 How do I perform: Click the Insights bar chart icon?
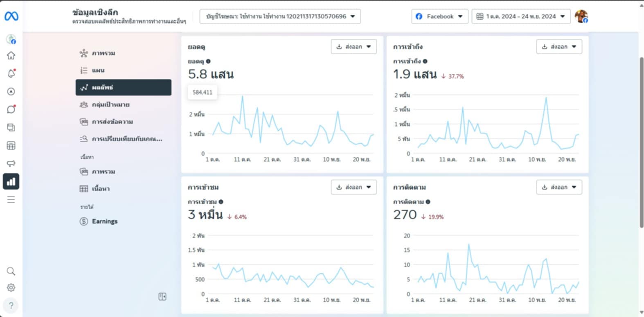[11, 181]
